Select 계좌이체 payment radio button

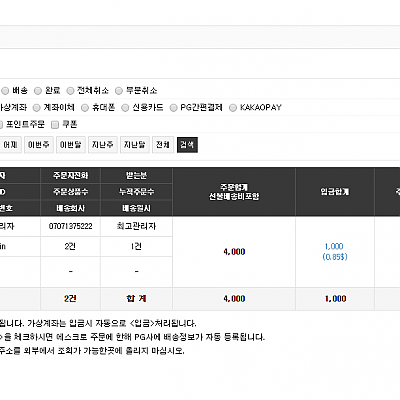tap(37, 108)
